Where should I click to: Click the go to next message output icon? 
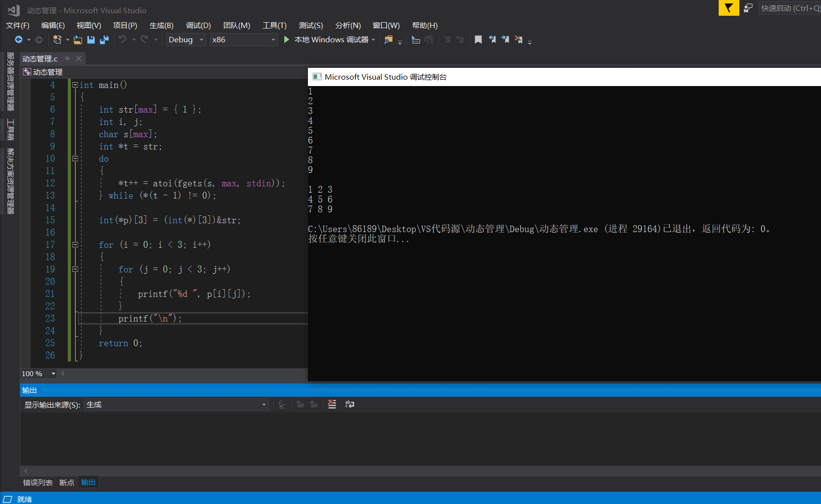313,404
